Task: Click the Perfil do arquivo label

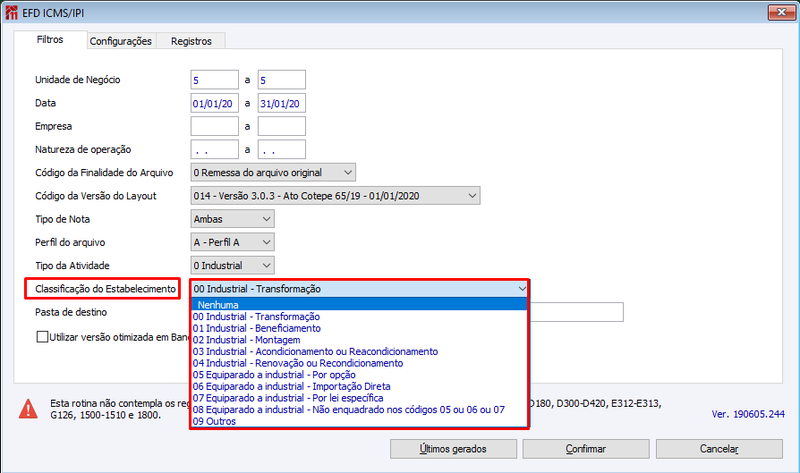Action: 70,242
